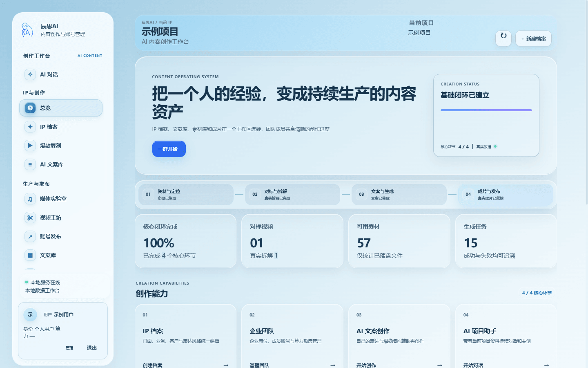This screenshot has height=368, width=588.
Task: Select the 总览 disc icon
Action: click(30, 108)
